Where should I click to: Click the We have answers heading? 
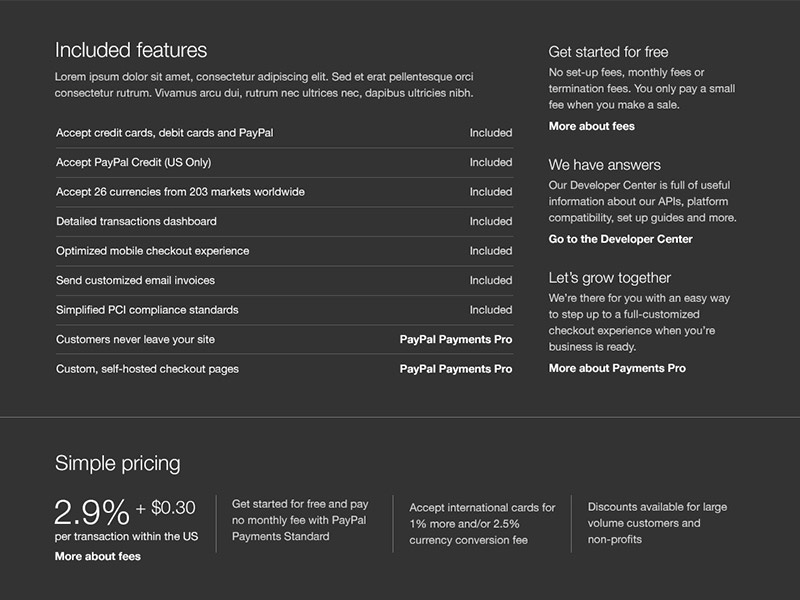point(604,165)
